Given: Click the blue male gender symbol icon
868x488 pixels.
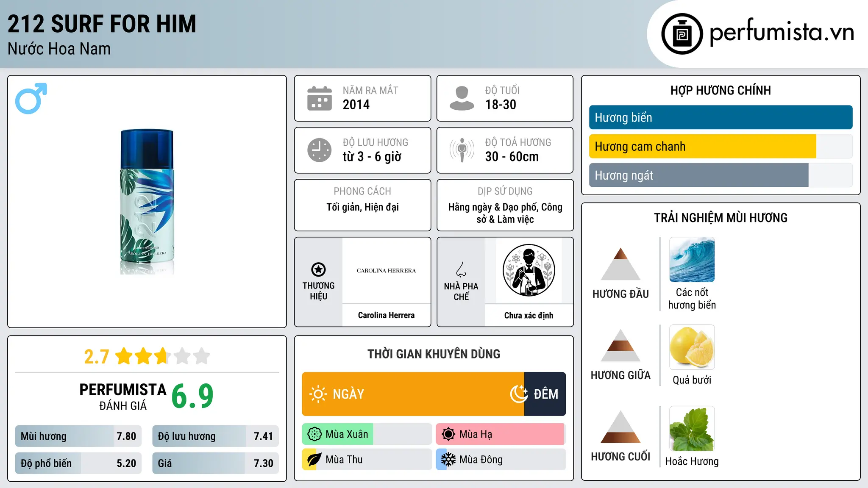Looking at the screenshot, I should [31, 98].
